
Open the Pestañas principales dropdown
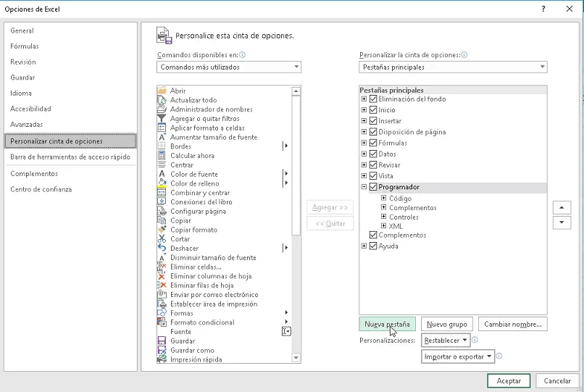point(453,67)
